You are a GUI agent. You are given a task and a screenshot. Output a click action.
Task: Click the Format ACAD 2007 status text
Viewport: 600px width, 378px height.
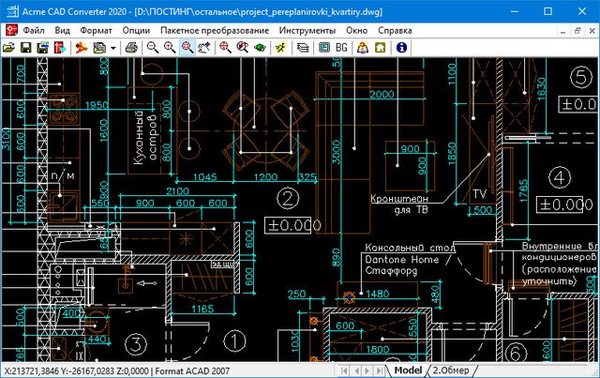click(192, 371)
